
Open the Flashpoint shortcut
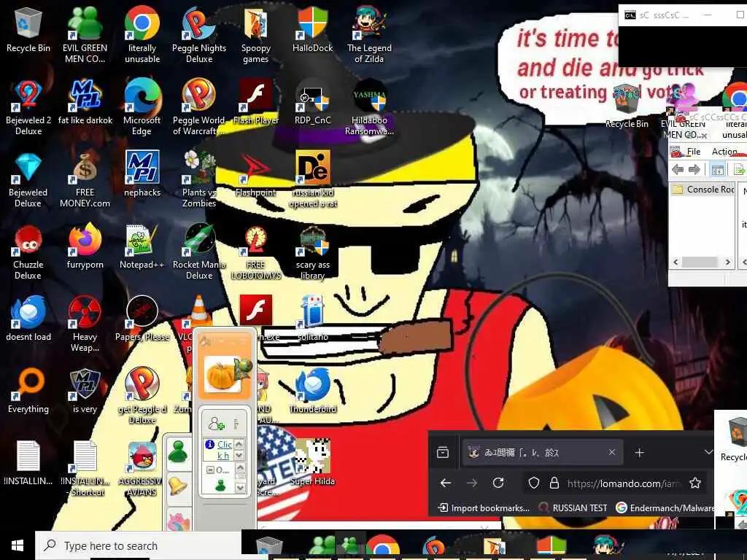click(256, 174)
